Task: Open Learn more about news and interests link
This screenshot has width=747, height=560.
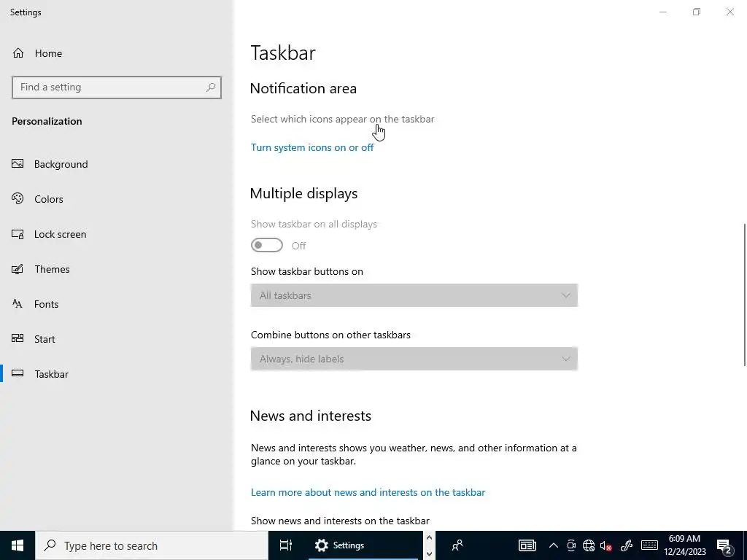Action: 368,492
